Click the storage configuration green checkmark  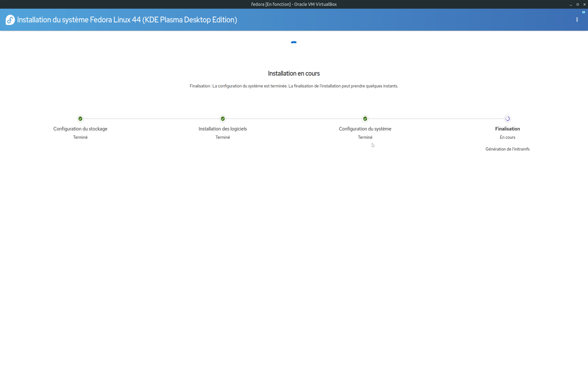click(x=80, y=119)
